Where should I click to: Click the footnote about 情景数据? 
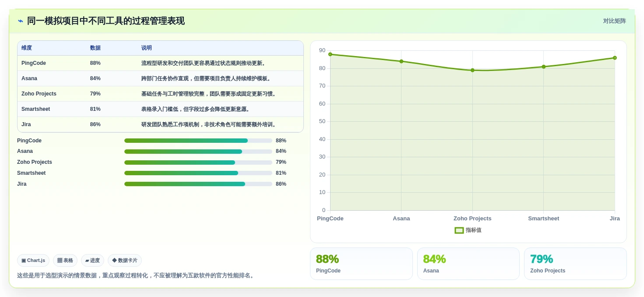(136, 276)
